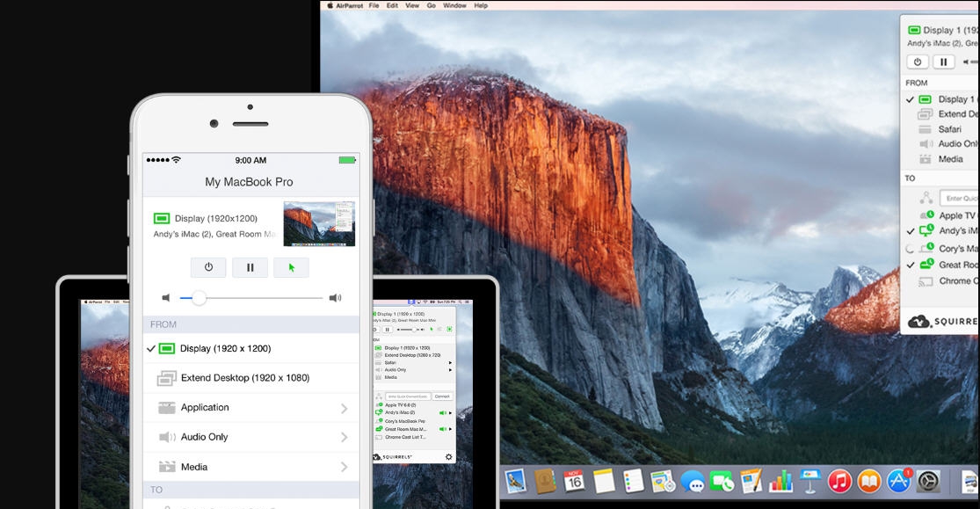Open the AirParrot menu bar status icon
This screenshot has width=980, height=509.
[x=410, y=300]
